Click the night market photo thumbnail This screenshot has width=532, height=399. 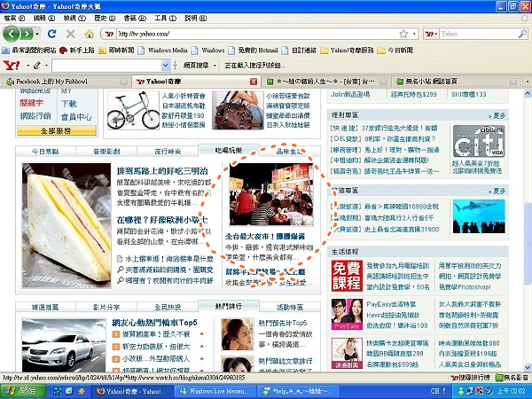271,194
